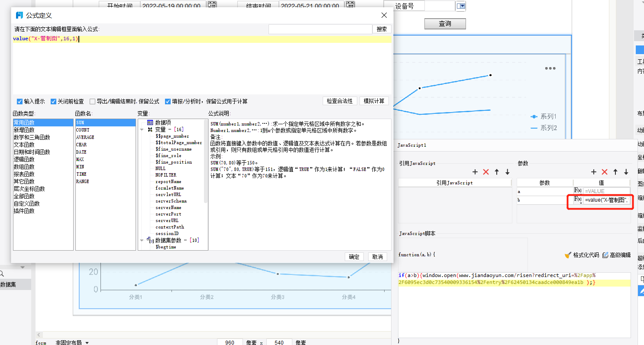This screenshot has width=644, height=345.
Task: Click parameter a name cell
Action: click(x=545, y=191)
